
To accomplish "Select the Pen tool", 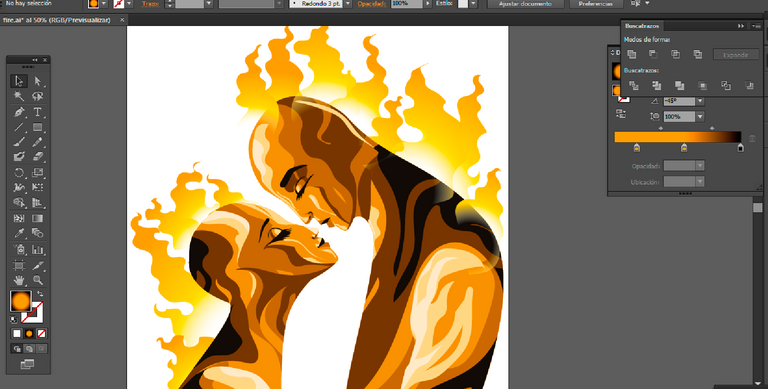I will pyautogui.click(x=19, y=112).
